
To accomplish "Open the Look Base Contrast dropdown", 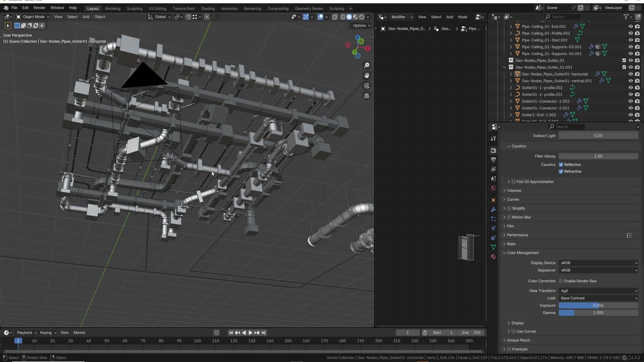I will coord(598,298).
